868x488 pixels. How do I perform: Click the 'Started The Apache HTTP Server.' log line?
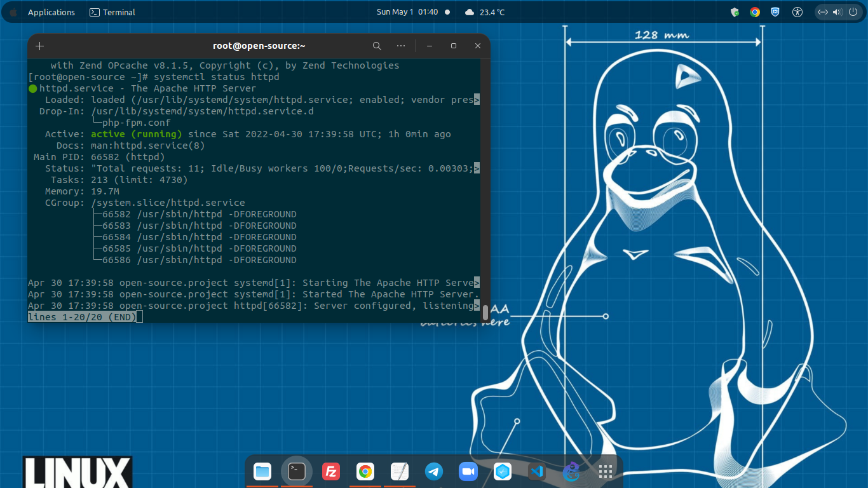click(254, 294)
